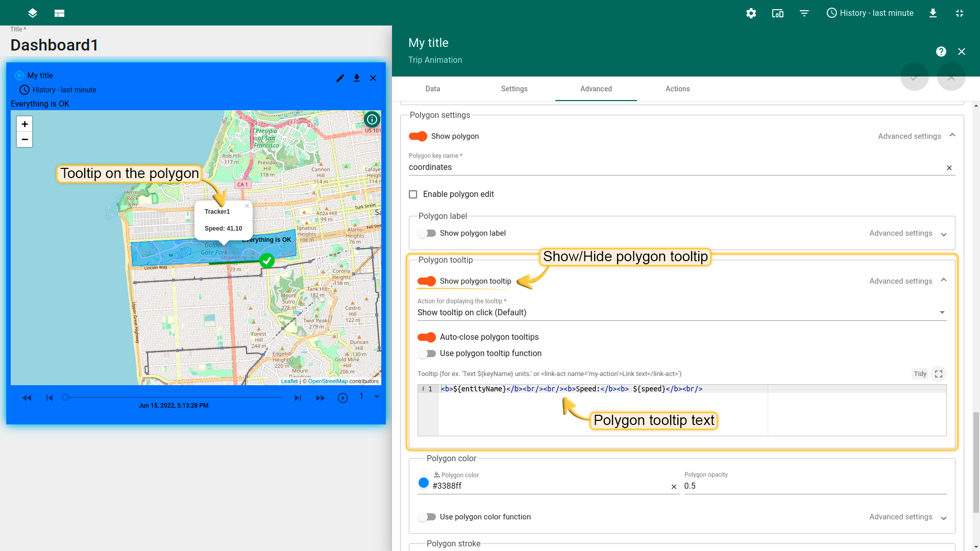Toggle Auto-close polygon tooltips
This screenshot has width=980, height=551.
tap(427, 337)
